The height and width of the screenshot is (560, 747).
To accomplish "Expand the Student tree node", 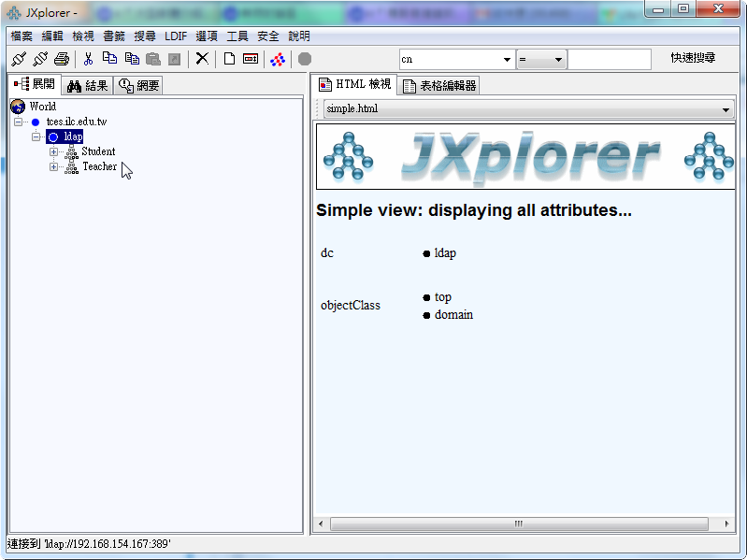I will click(x=53, y=151).
